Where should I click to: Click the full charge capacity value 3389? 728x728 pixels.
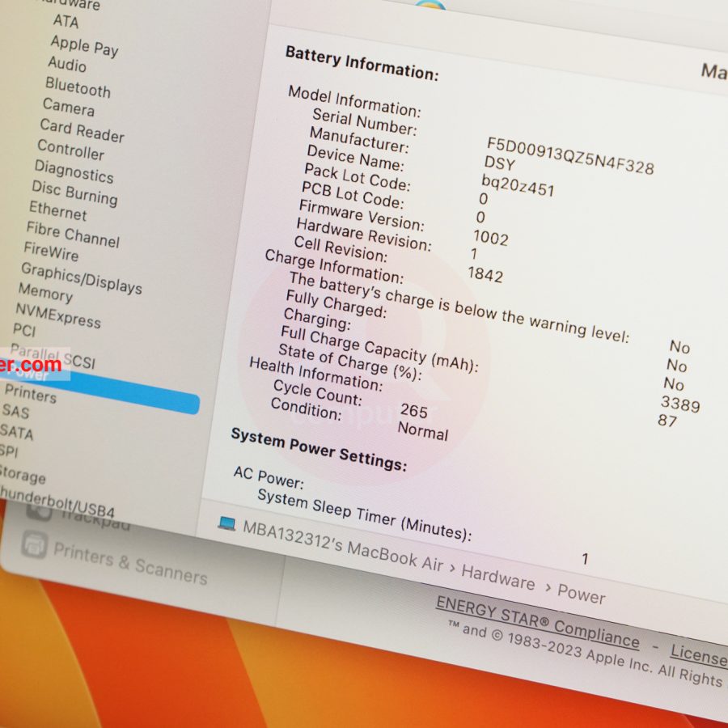[x=680, y=404]
